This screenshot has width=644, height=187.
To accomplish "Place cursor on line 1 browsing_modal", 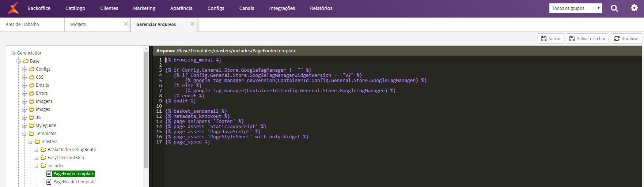I will tap(193, 60).
